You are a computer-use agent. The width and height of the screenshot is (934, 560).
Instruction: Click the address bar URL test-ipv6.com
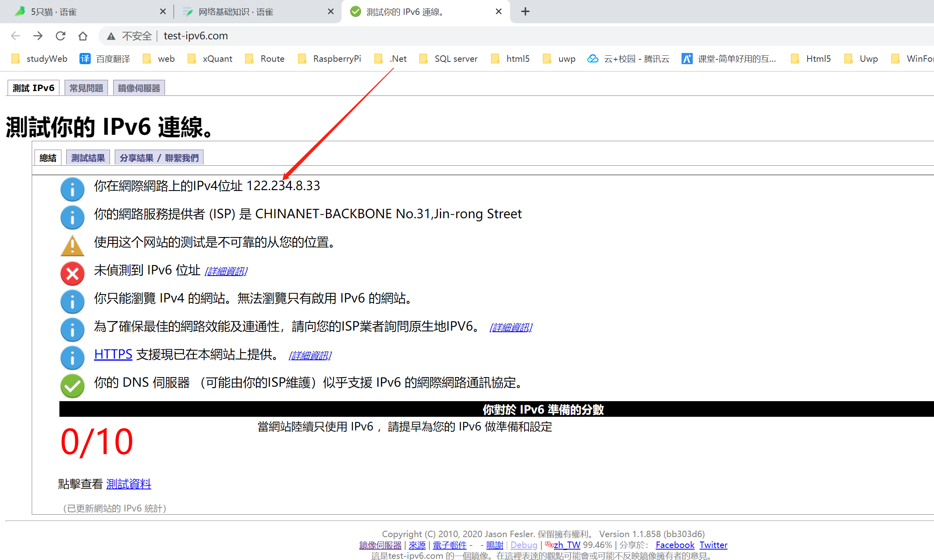point(195,36)
